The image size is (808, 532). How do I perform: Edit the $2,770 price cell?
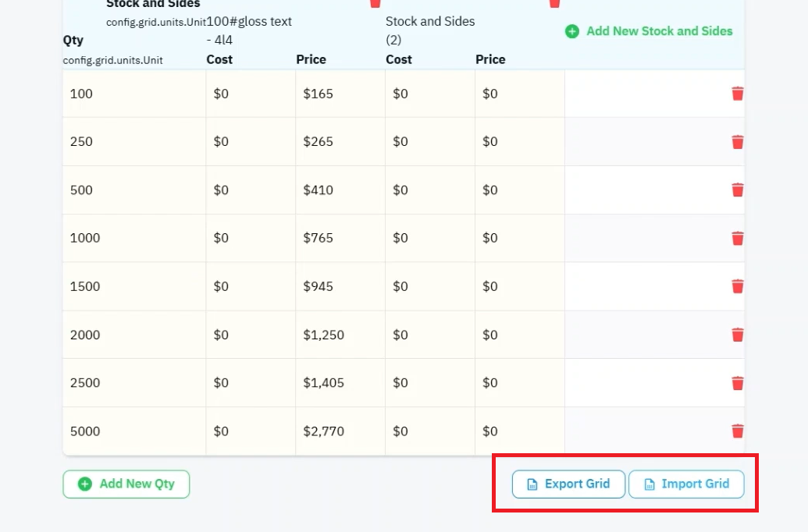340,431
